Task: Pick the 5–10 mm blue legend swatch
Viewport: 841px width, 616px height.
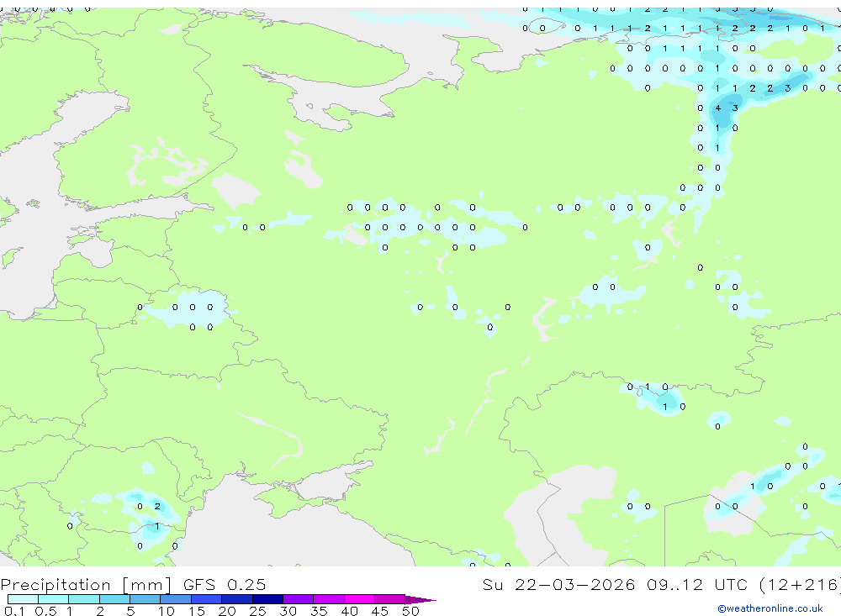Action: pos(145,599)
